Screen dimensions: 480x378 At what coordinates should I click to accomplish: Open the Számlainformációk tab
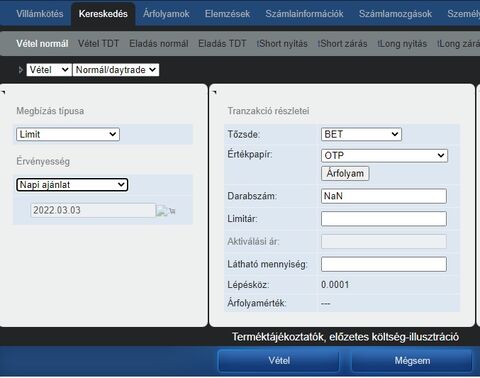304,14
